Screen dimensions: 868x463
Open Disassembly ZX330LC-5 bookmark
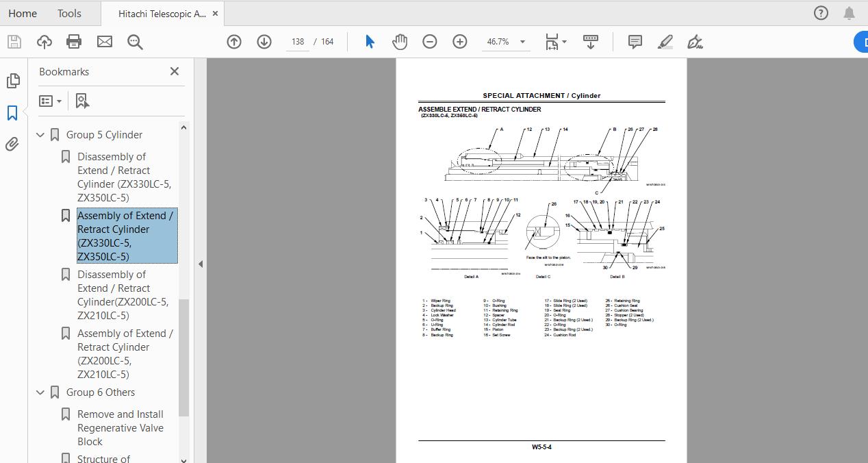[x=125, y=177]
